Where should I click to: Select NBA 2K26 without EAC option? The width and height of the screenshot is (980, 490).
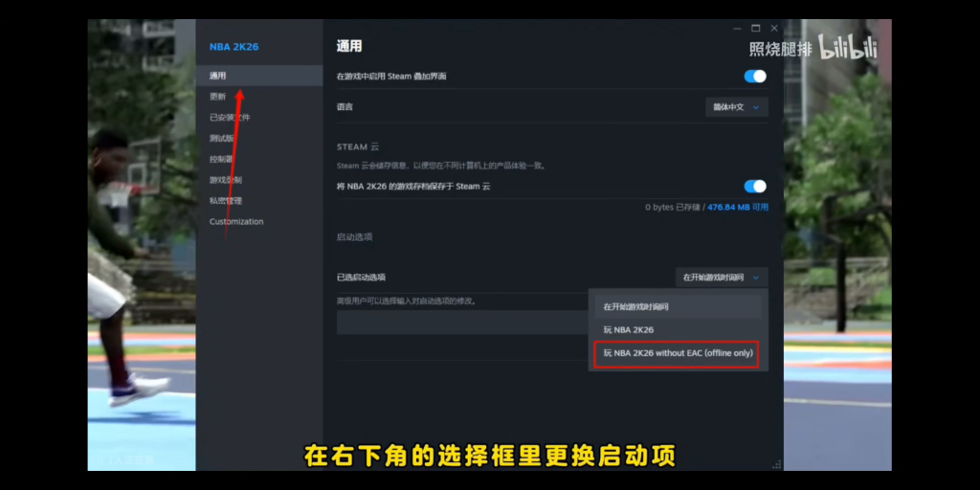[x=677, y=354]
